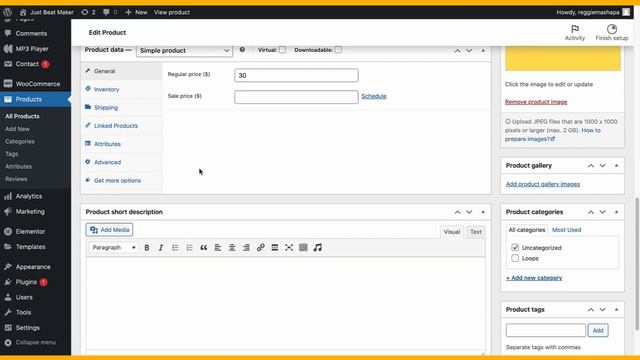Align text left in editor
The image size is (640, 360).
pos(218,247)
